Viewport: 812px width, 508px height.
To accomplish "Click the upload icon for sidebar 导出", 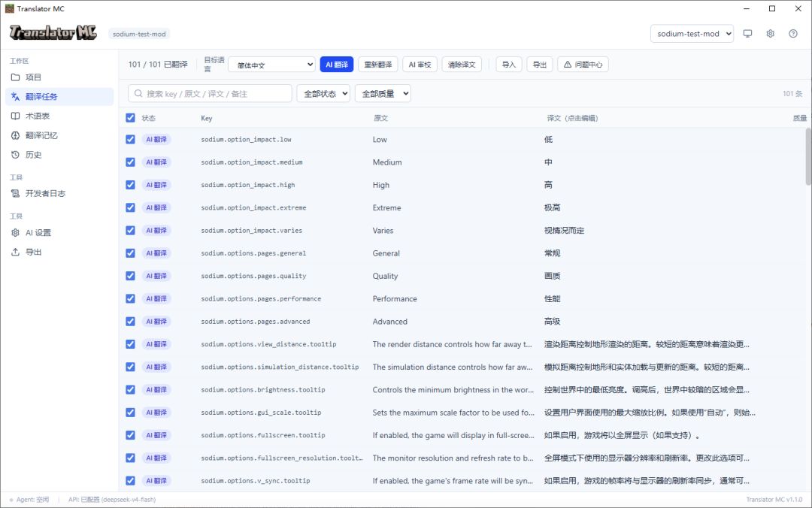I will tap(16, 252).
